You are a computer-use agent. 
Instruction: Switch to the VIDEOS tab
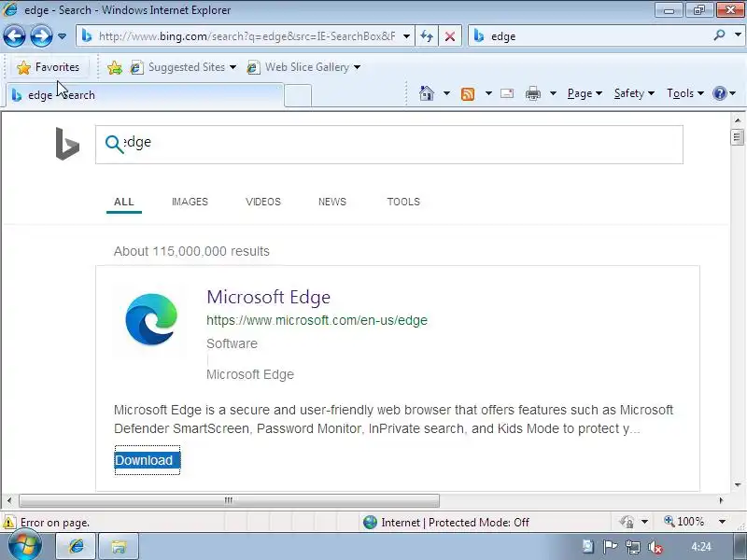click(263, 202)
